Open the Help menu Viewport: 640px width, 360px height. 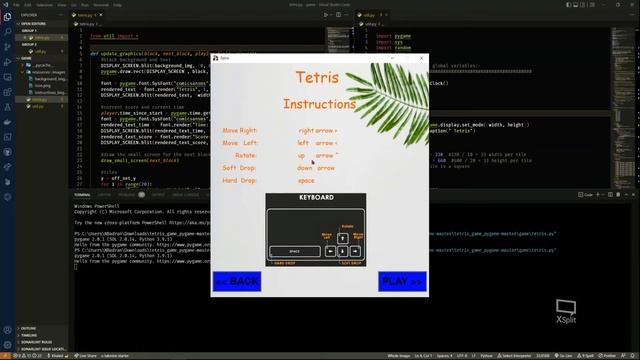[118, 5]
